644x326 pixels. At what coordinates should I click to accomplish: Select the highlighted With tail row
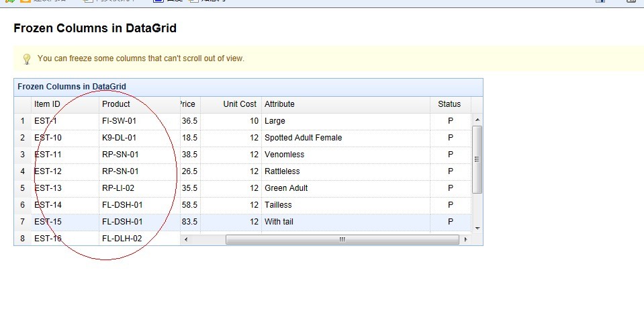[279, 222]
